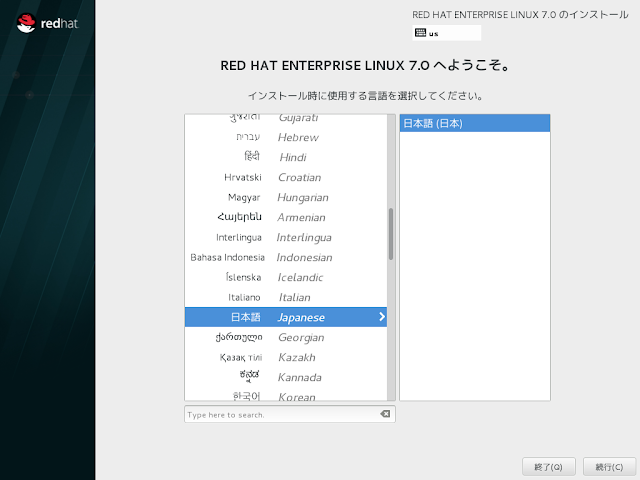Click the 終了(Q) quit button
The image size is (640, 480).
tap(549, 467)
